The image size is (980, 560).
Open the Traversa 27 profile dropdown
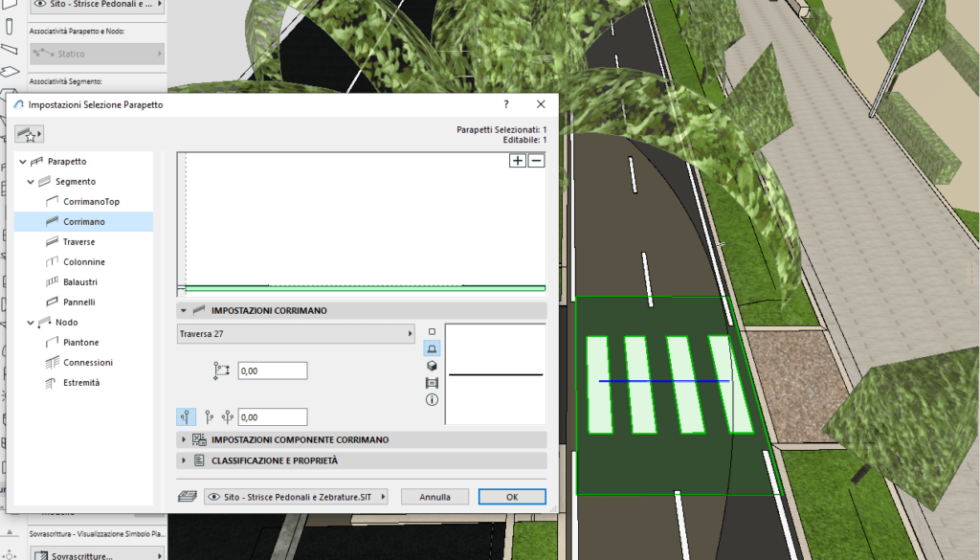296,333
